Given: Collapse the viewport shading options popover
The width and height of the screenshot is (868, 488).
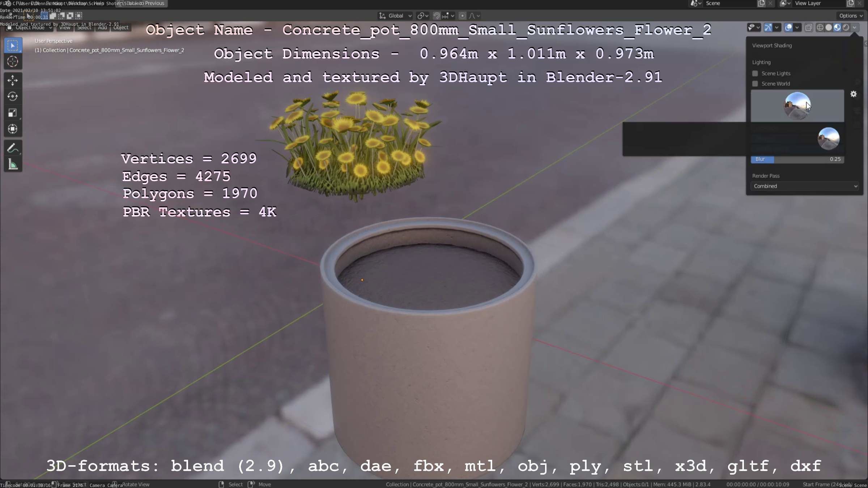Looking at the screenshot, I should pyautogui.click(x=855, y=27).
